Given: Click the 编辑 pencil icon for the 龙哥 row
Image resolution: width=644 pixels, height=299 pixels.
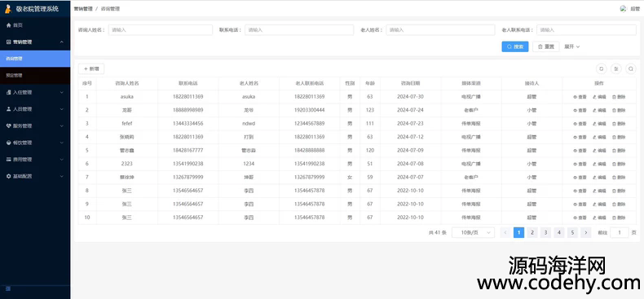Looking at the screenshot, I should (x=595, y=110).
